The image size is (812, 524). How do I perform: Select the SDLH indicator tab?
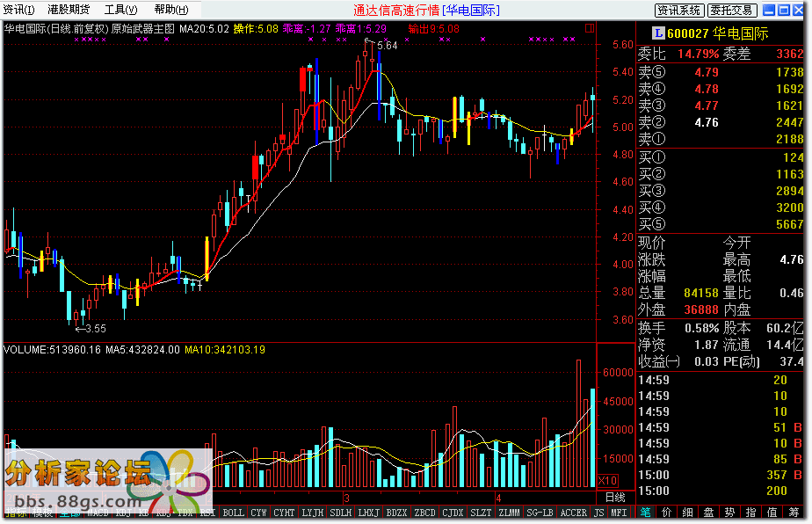click(340, 513)
